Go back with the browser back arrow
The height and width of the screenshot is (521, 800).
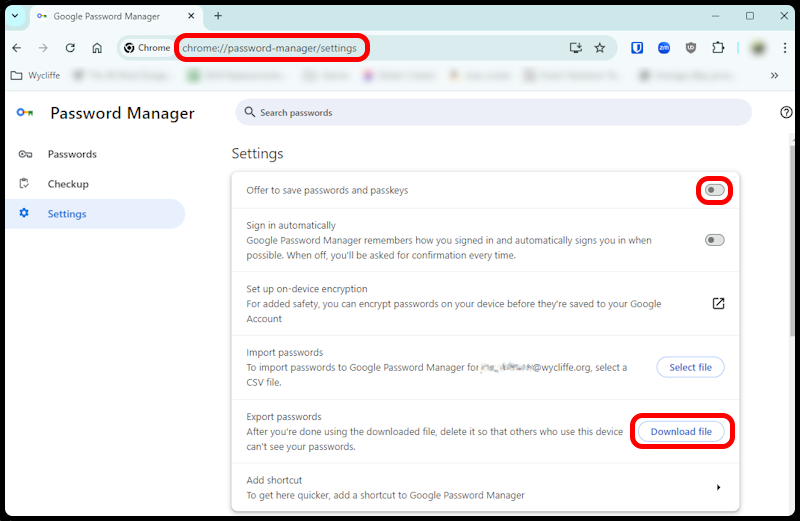coord(17,48)
